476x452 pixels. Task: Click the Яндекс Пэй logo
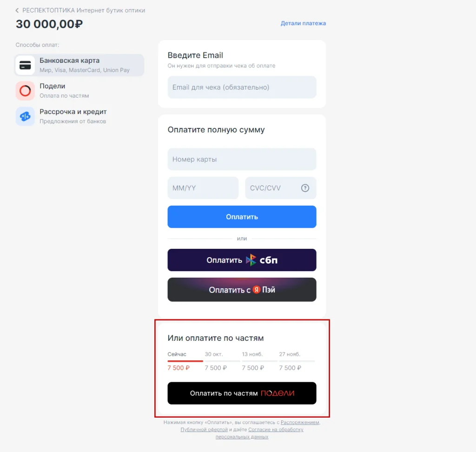(x=264, y=290)
